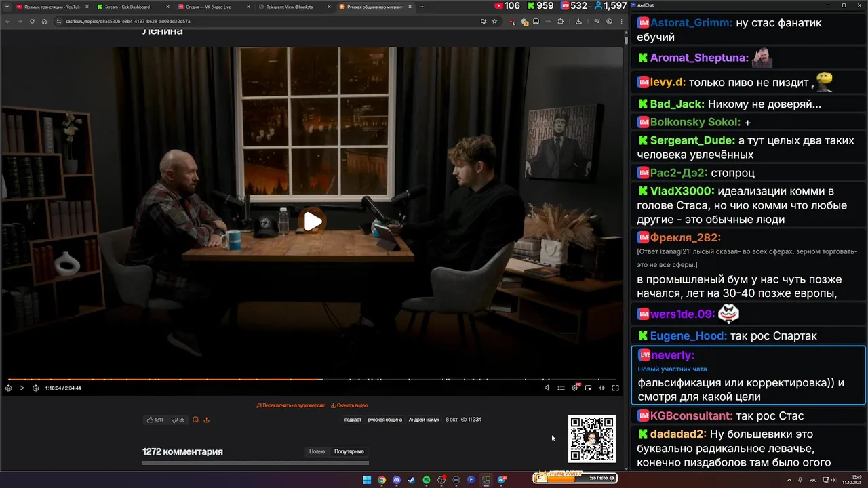Open the 'подкаст' tag
The image size is (868, 488).
click(353, 420)
